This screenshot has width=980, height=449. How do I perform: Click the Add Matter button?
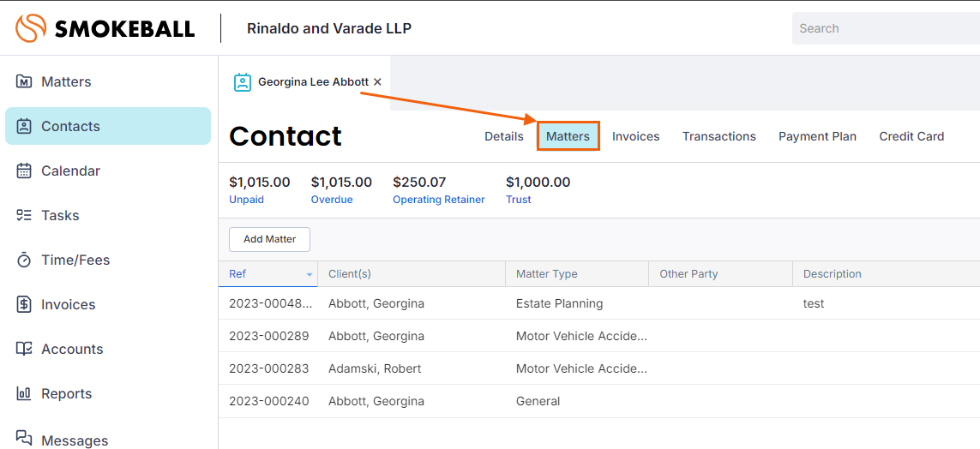(269, 239)
